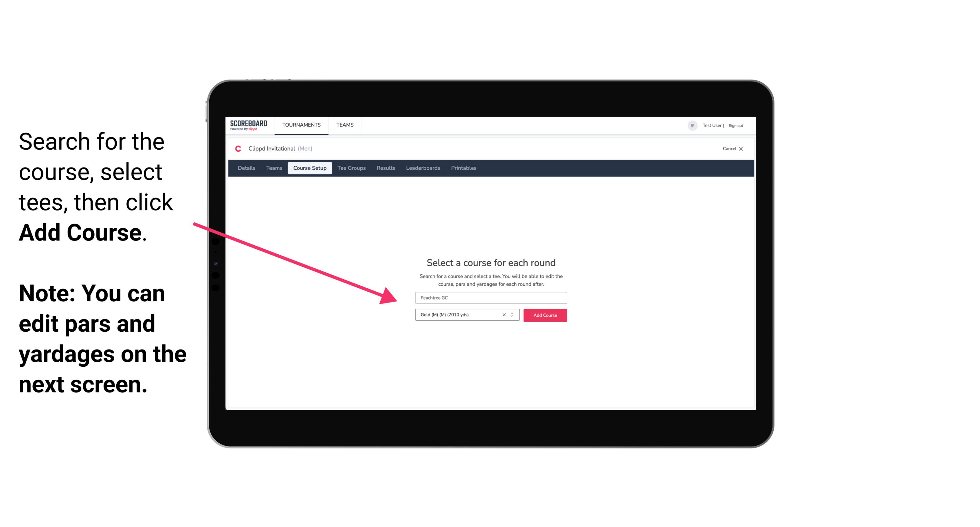Switch to the Leaderboards tab
This screenshot has height=527, width=980.
[422, 168]
